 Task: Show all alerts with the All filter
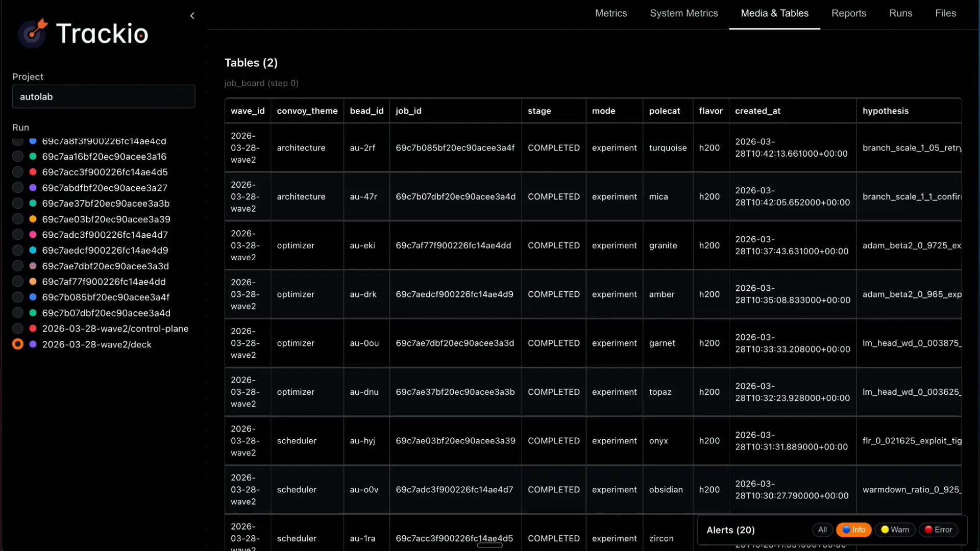tap(822, 530)
